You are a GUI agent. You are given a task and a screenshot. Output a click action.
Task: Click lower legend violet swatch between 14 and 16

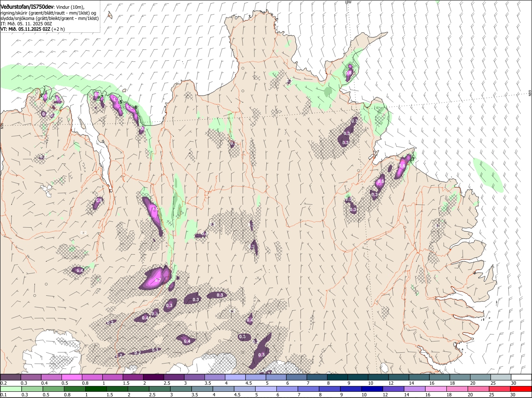click(415, 389)
